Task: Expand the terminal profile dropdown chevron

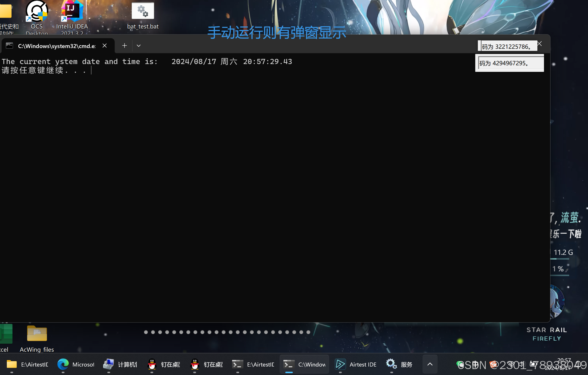Action: 138,46
